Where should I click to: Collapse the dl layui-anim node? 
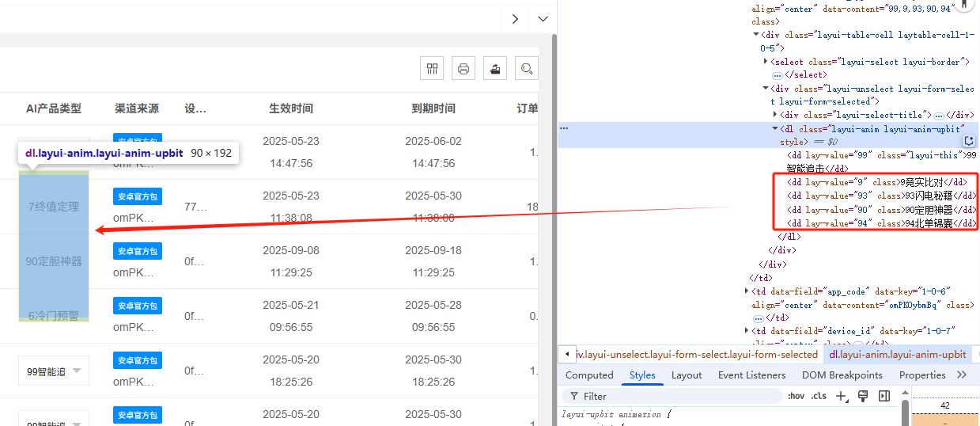[x=775, y=128]
